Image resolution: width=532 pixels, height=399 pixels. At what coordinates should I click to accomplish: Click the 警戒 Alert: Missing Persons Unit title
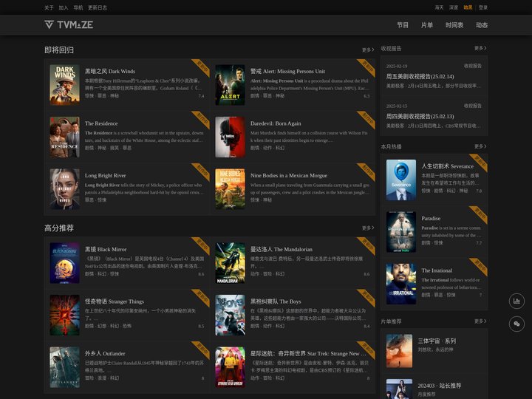click(287, 71)
